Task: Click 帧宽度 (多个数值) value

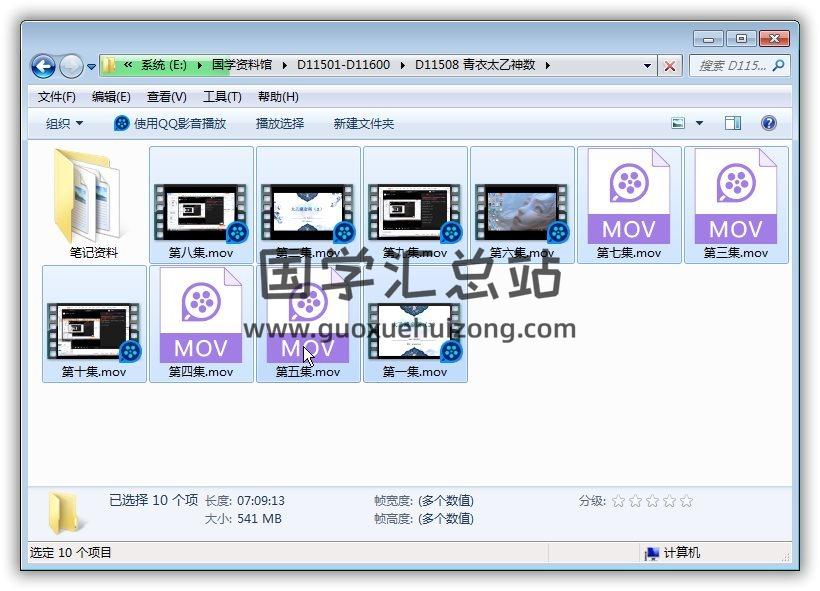Action: (446, 501)
